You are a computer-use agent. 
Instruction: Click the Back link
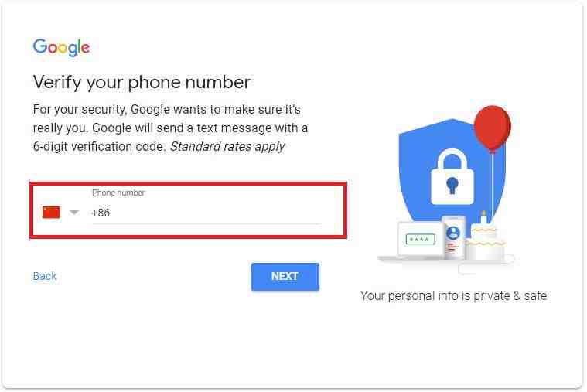click(45, 276)
